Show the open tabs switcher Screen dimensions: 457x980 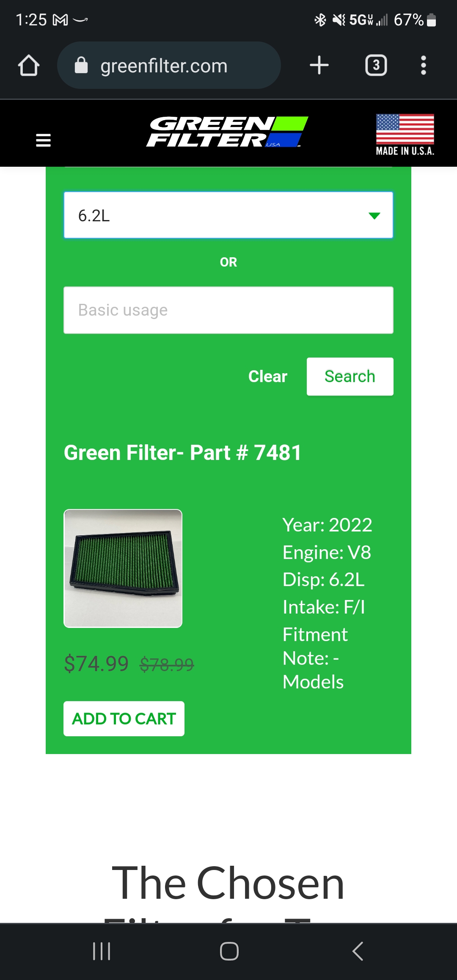click(376, 66)
